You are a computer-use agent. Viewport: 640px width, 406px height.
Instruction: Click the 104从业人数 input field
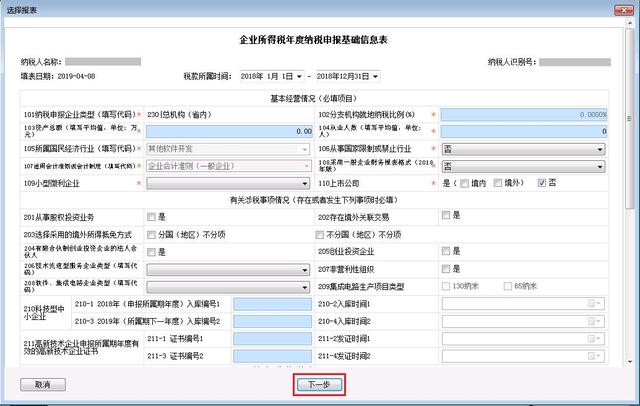[524, 131]
